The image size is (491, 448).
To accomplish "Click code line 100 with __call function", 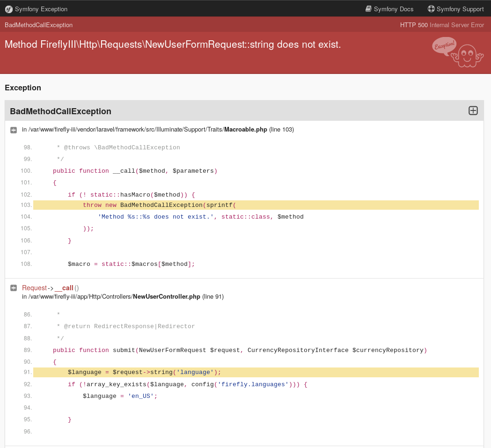I will click(135, 171).
